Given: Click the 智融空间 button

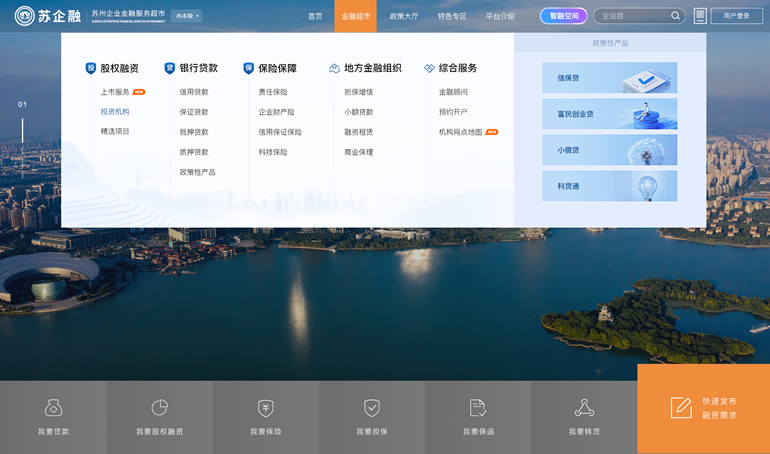Looking at the screenshot, I should (564, 16).
